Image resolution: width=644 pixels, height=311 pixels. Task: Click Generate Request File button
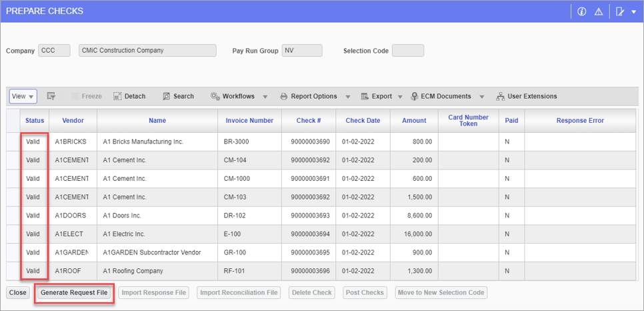click(75, 293)
